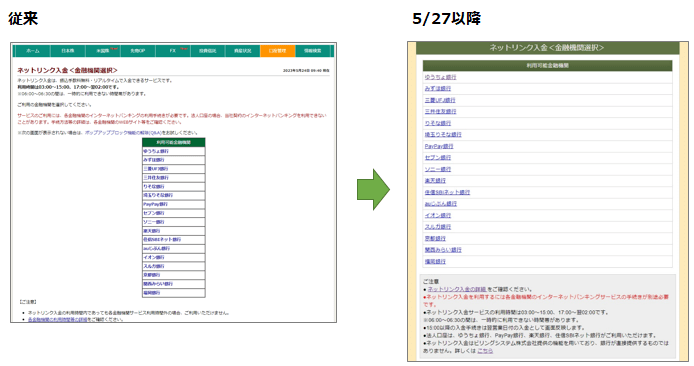This screenshot has width=694, height=366.
Task: Click the 利用可能金融機関 header in the new screen
Action: pyautogui.click(x=547, y=65)
